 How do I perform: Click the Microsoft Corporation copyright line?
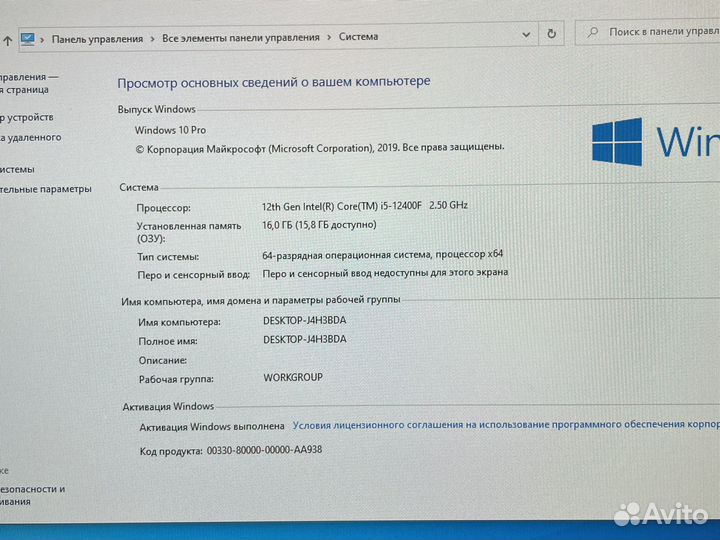[320, 148]
